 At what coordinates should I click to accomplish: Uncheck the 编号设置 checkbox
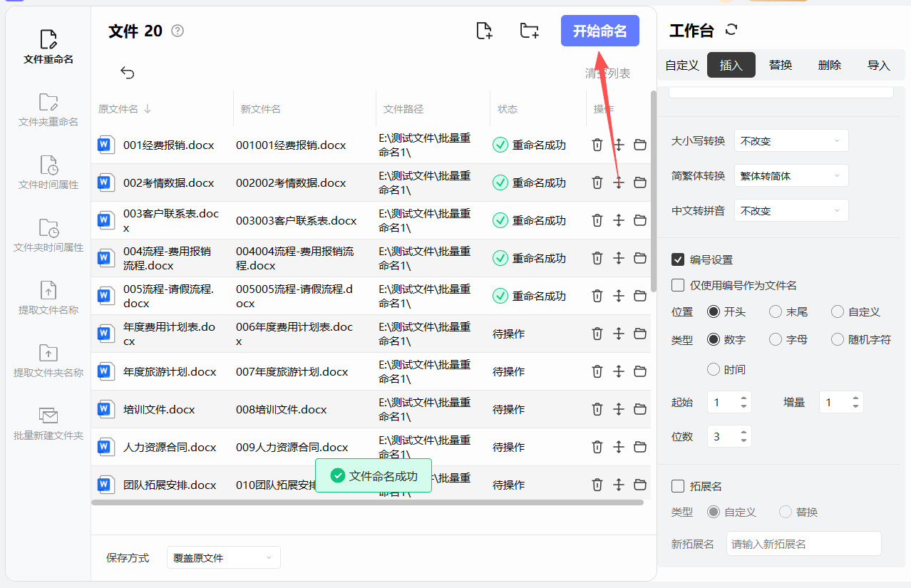(678, 259)
